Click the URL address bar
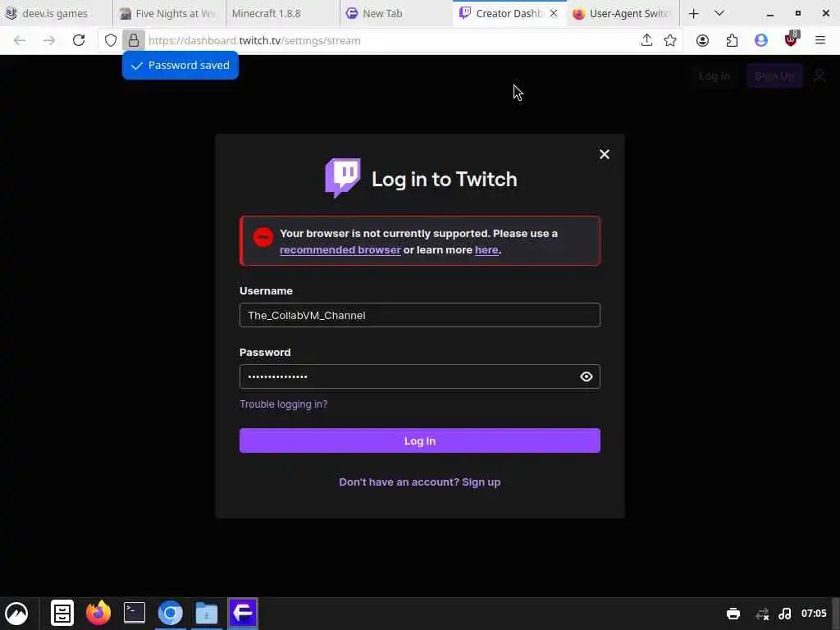The height and width of the screenshot is (630, 840). pyautogui.click(x=391, y=40)
